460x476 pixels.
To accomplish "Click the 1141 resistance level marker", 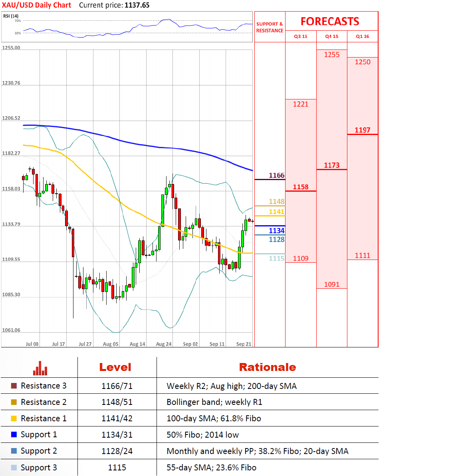I will click(x=277, y=212).
